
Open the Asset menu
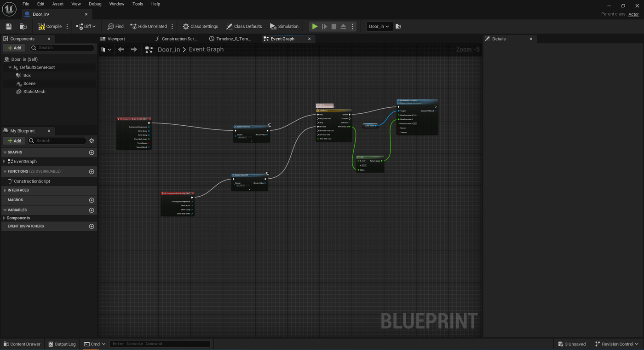click(58, 4)
